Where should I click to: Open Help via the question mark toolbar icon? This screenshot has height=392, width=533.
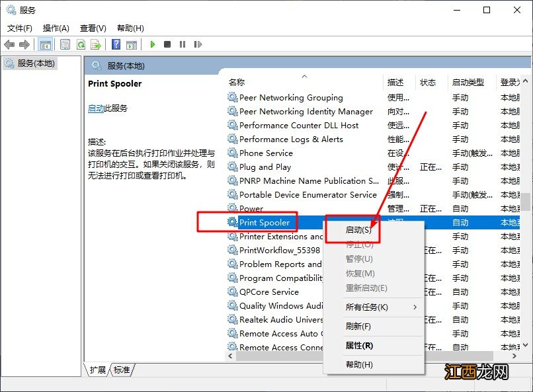116,44
